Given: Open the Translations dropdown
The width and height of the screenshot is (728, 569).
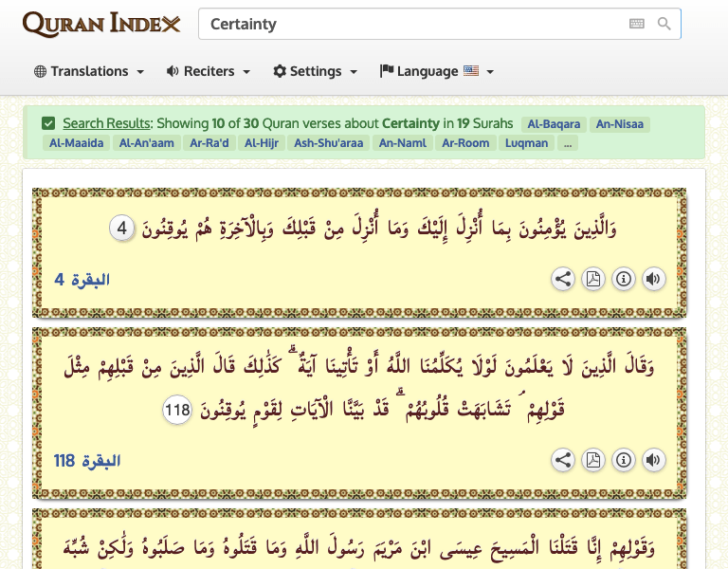Looking at the screenshot, I should point(89,71).
